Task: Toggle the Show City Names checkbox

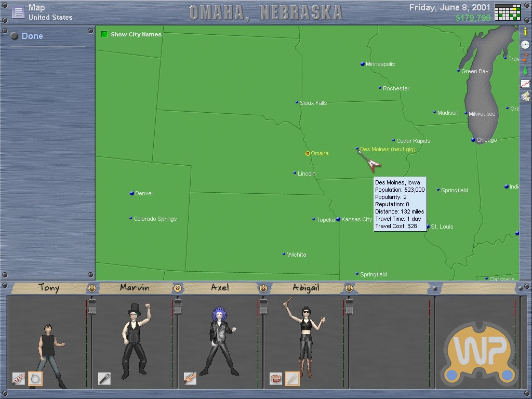Action: pyautogui.click(x=104, y=34)
